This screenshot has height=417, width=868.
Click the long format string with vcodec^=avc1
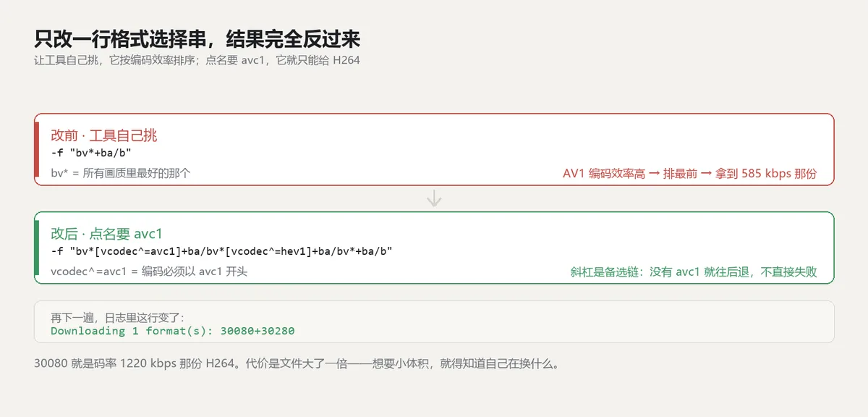click(x=222, y=251)
